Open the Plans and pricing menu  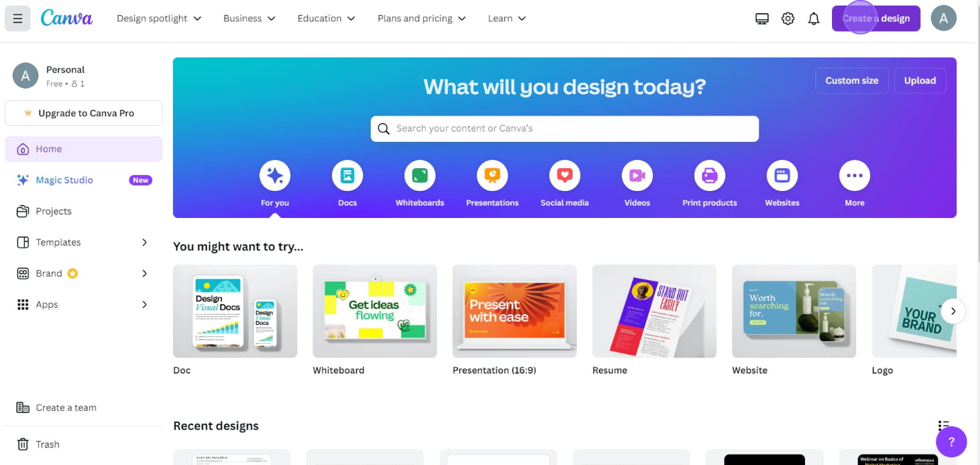point(422,19)
